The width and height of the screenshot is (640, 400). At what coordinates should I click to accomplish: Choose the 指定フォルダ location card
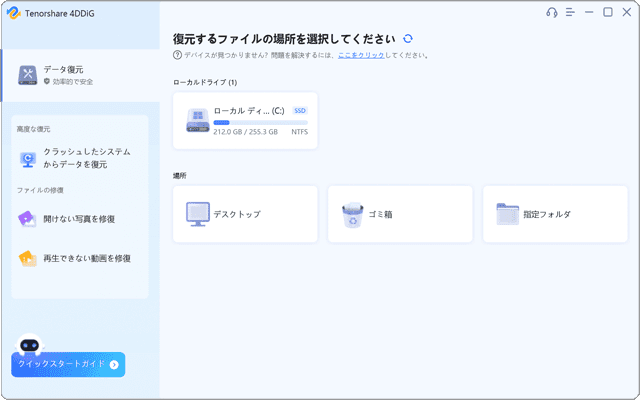[555, 214]
